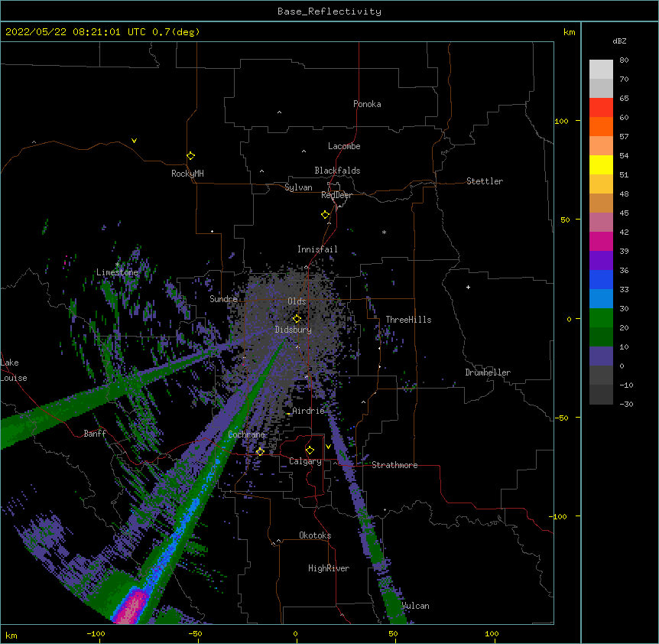This screenshot has height=644, width=659.
Task: Click the dBZ legend heading
Action: coord(619,41)
